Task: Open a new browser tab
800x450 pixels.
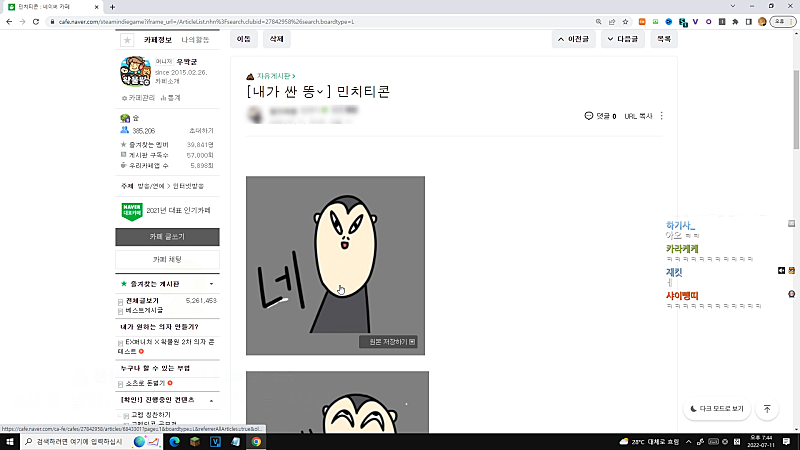Action: [112, 7]
